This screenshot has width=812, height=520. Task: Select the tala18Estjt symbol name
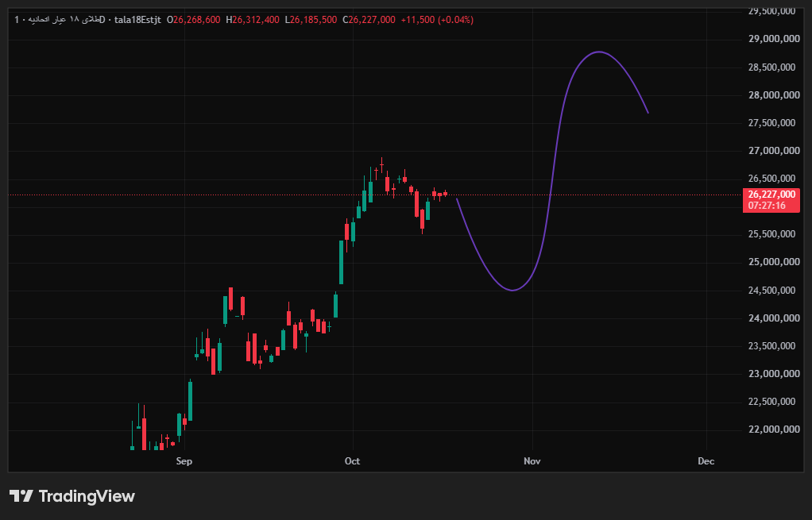click(137, 20)
